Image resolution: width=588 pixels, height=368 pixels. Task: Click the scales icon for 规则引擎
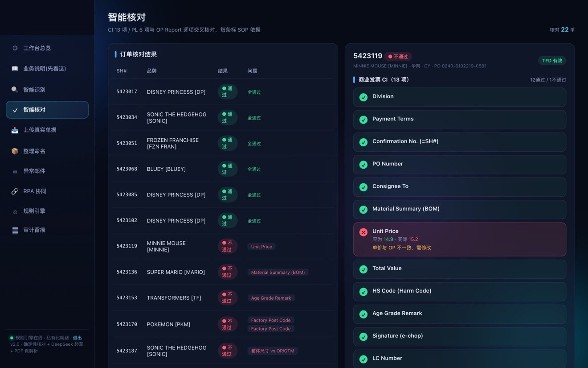pyautogui.click(x=15, y=211)
